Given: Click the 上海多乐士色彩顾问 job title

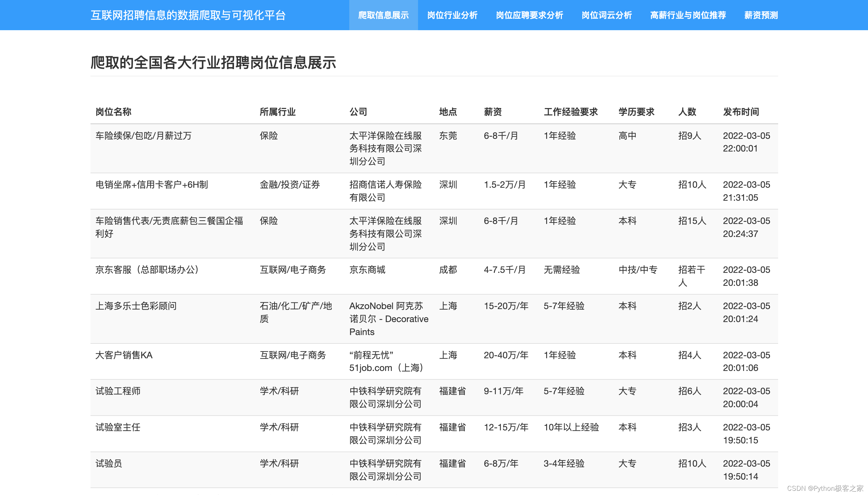Looking at the screenshot, I should tap(136, 306).
